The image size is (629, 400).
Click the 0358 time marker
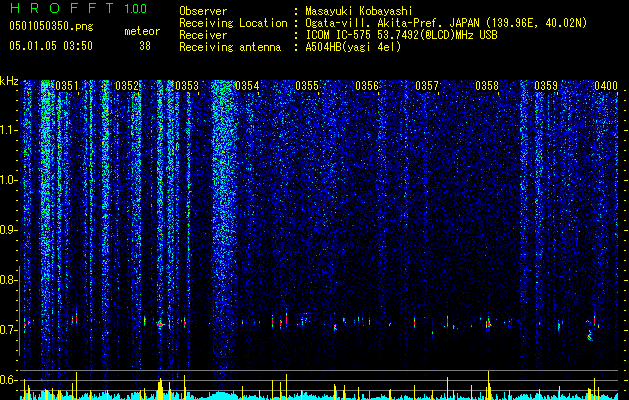pos(487,86)
